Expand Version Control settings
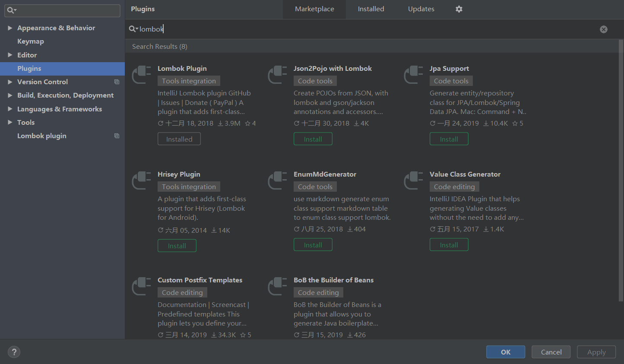Image resolution: width=624 pixels, height=364 pixels. (x=10, y=82)
